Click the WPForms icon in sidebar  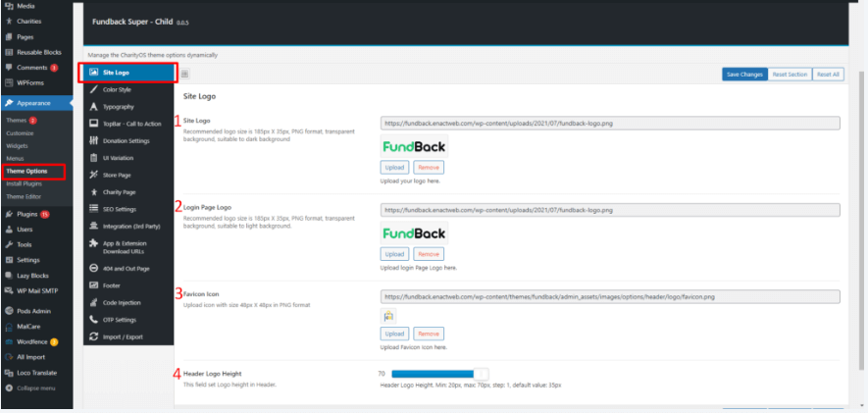coord(8,83)
